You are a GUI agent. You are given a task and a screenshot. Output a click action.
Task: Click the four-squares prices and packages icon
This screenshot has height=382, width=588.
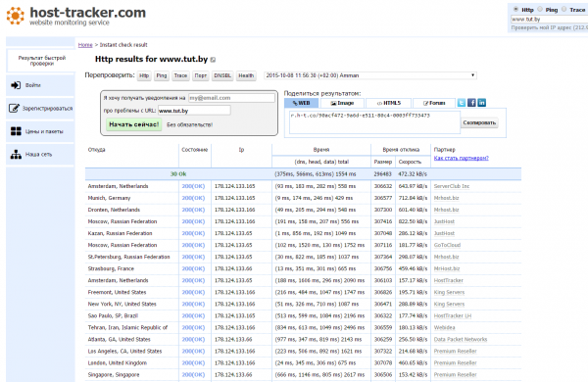point(16,131)
